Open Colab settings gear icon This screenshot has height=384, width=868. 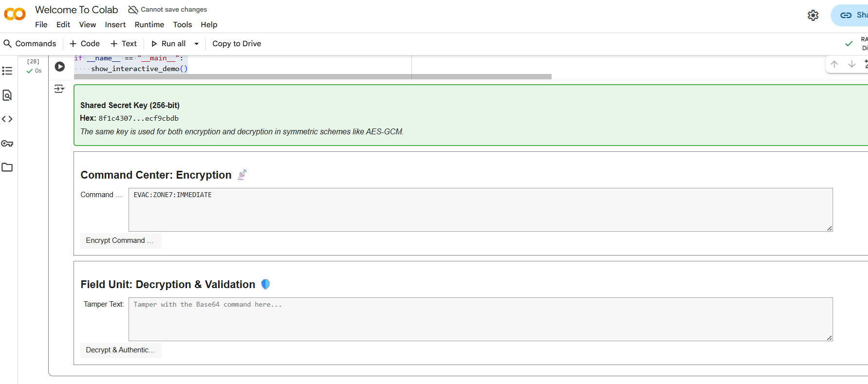click(x=813, y=16)
